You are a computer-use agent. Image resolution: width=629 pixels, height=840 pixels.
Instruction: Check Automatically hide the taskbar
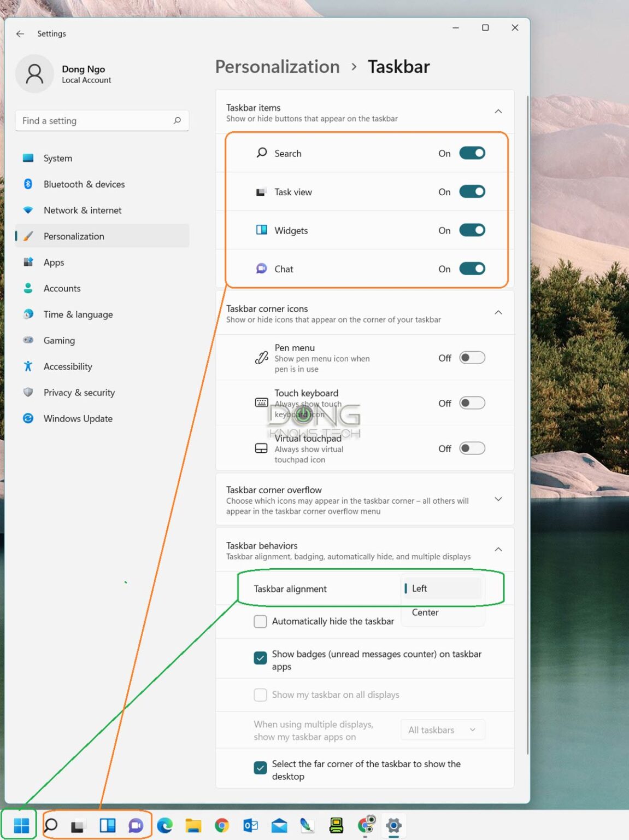pyautogui.click(x=260, y=621)
